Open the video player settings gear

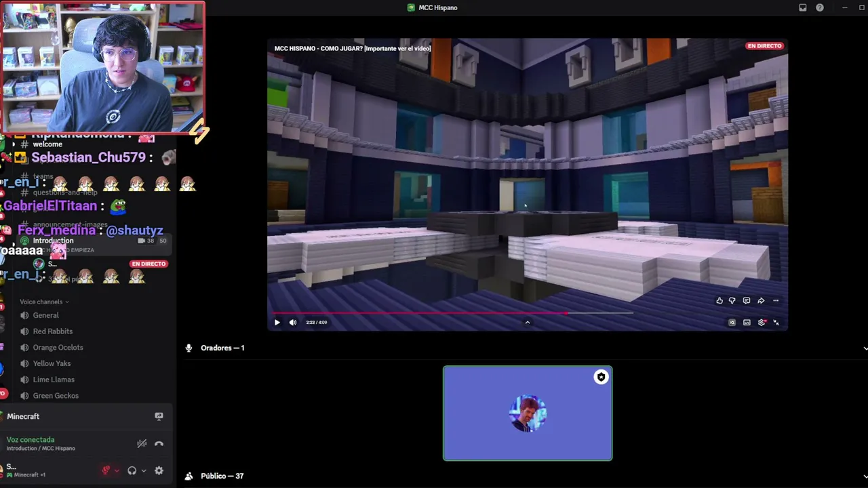[762, 323]
